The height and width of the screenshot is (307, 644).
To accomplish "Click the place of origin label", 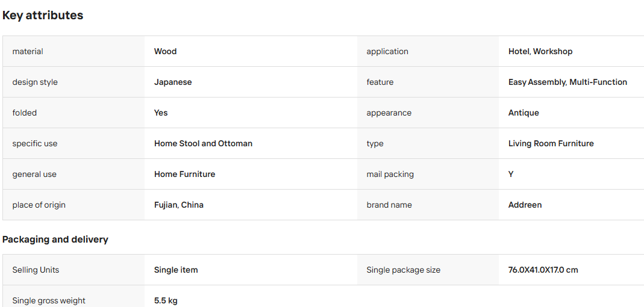I will (39, 205).
